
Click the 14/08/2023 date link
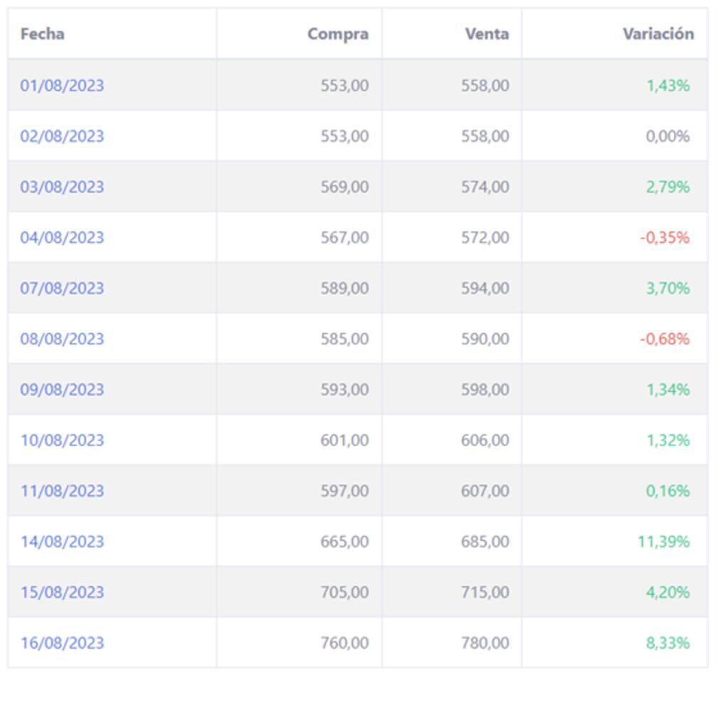[x=62, y=541]
